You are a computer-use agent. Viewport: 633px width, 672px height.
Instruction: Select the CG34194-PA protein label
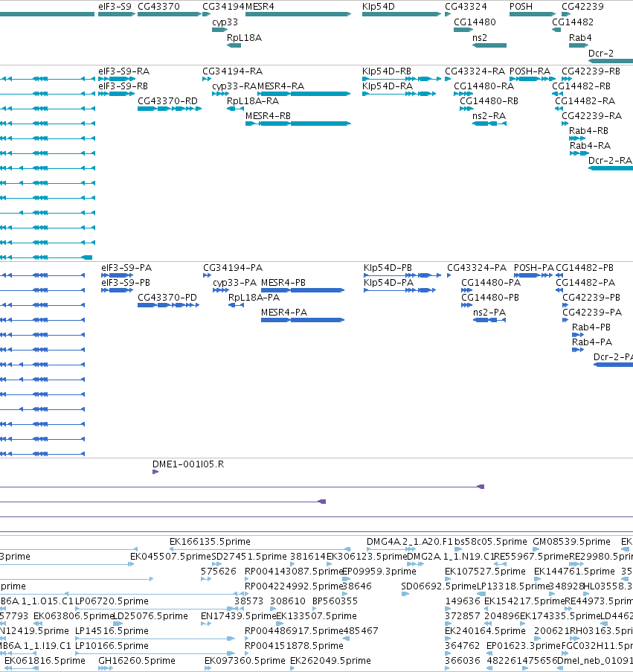[233, 268]
